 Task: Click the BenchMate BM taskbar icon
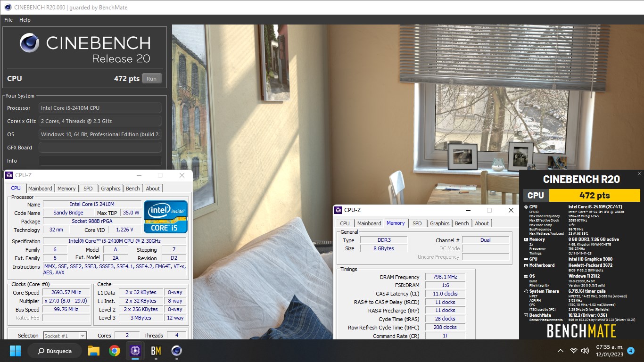156,351
